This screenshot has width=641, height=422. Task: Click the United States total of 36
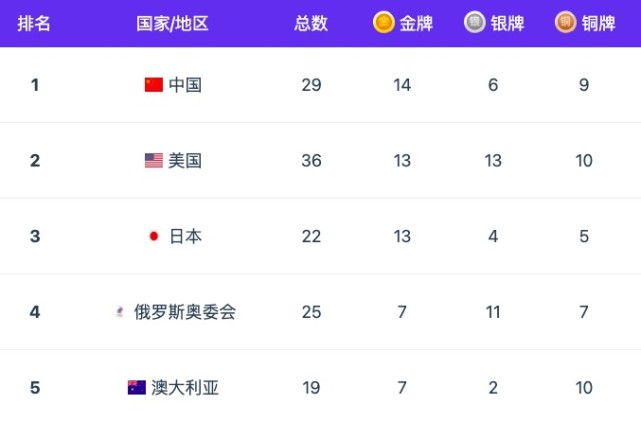(x=311, y=161)
